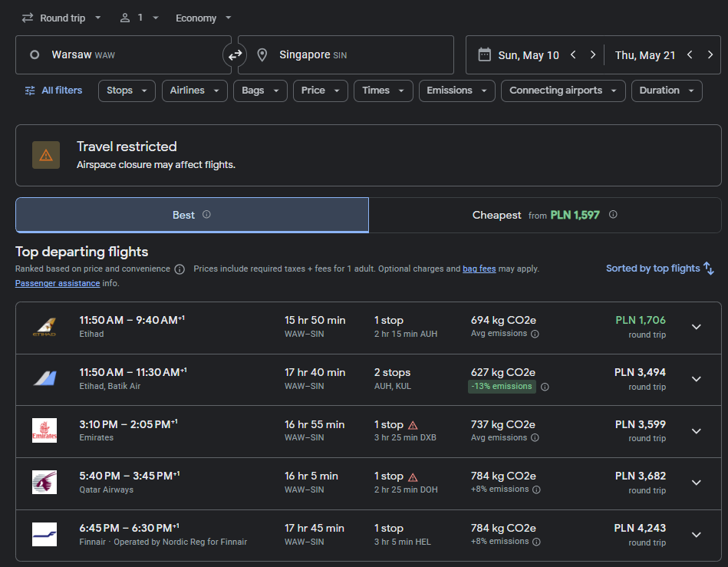Click the 16 hr 5 min duration

[x=311, y=476]
